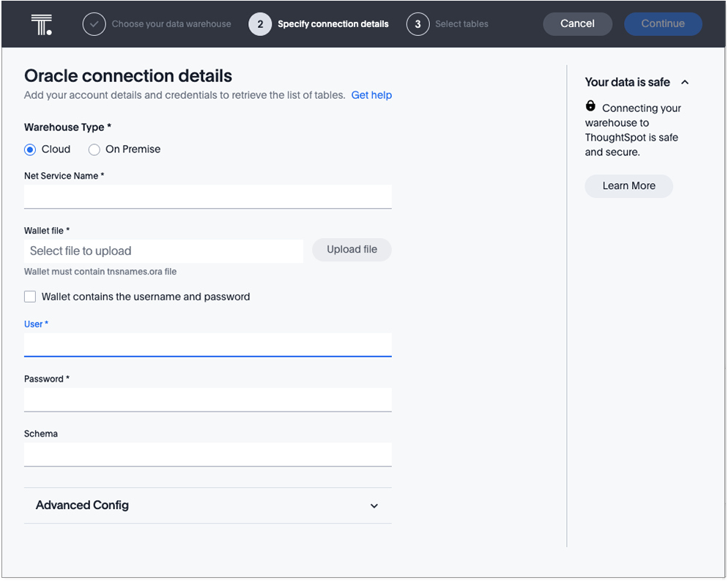Screen dimensions: 728x583
Task: Click the completed step checkmark icon
Action: click(94, 24)
